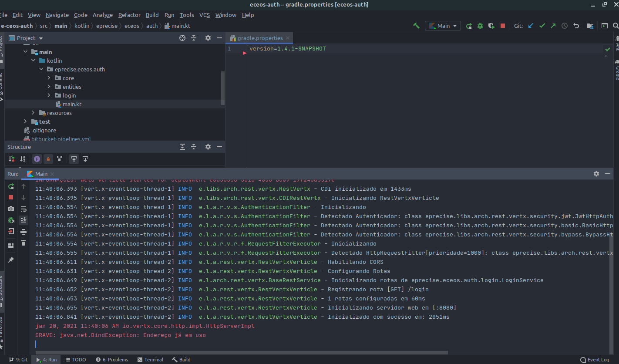The image size is (619, 364).
Task: Click the Dump Threads camera icon
Action: pos(11,209)
